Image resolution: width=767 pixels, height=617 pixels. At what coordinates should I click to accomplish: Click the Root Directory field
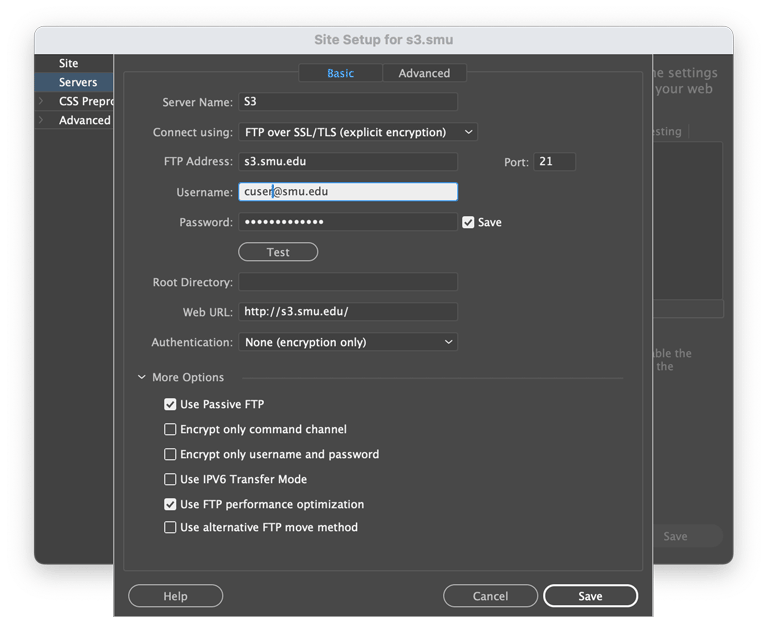347,282
